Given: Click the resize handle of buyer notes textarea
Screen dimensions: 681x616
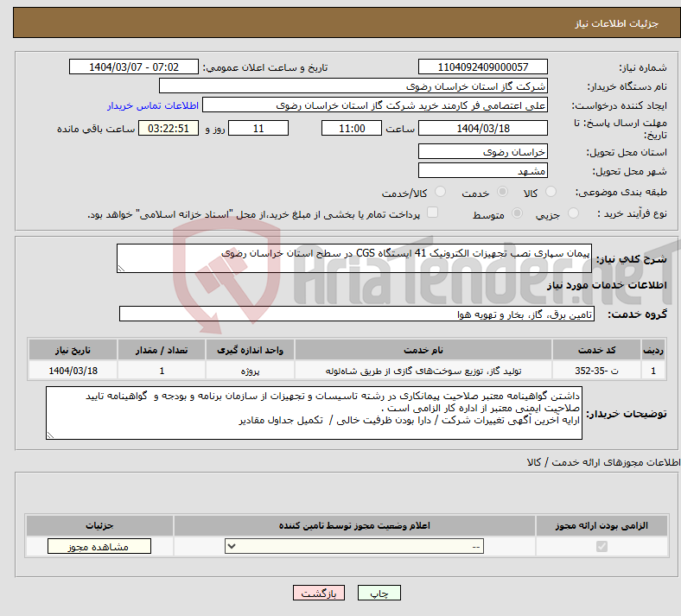Looking at the screenshot, I should click(x=50, y=435).
